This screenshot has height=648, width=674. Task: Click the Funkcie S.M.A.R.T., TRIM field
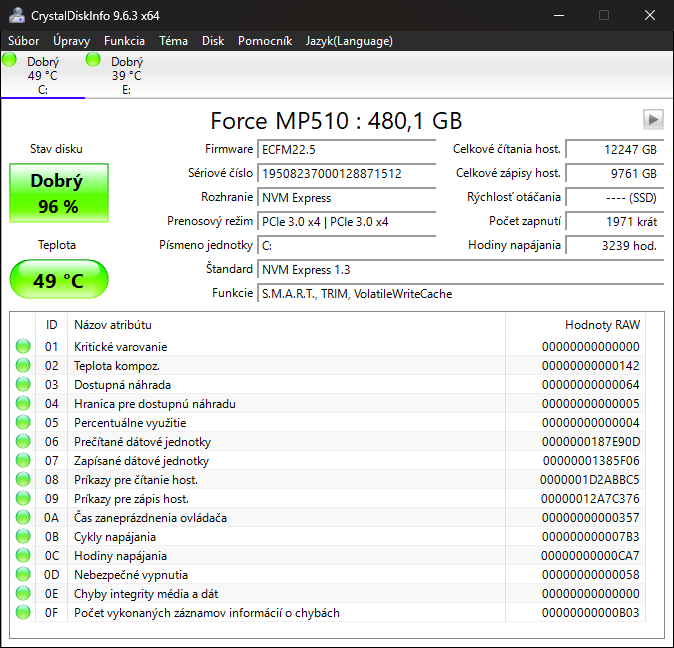(461, 294)
